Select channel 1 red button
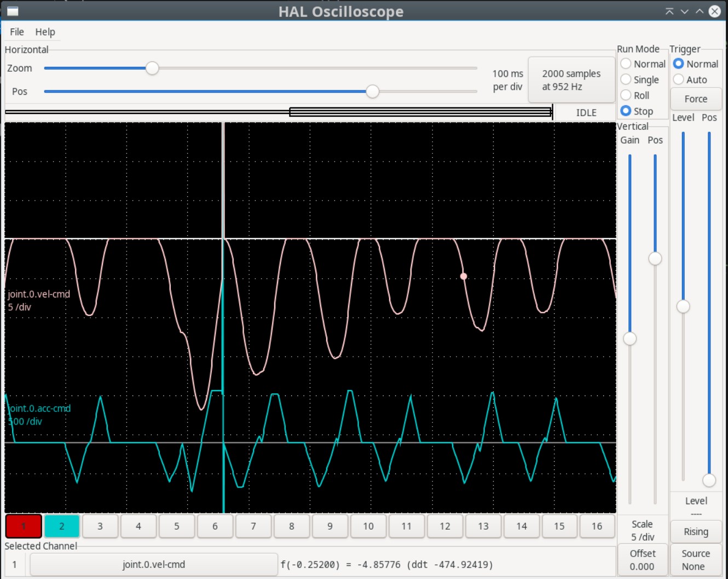 pyautogui.click(x=24, y=526)
